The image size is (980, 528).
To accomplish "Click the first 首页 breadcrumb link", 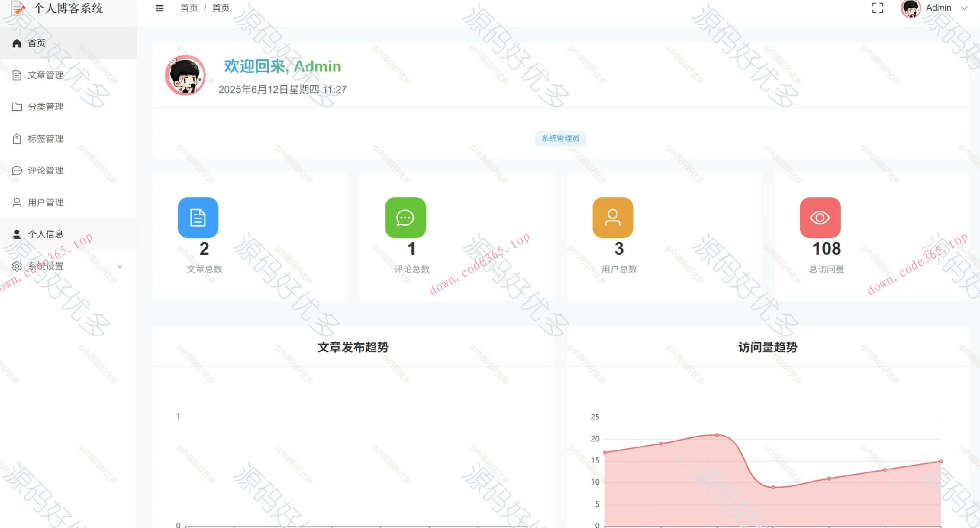I will click(x=189, y=8).
